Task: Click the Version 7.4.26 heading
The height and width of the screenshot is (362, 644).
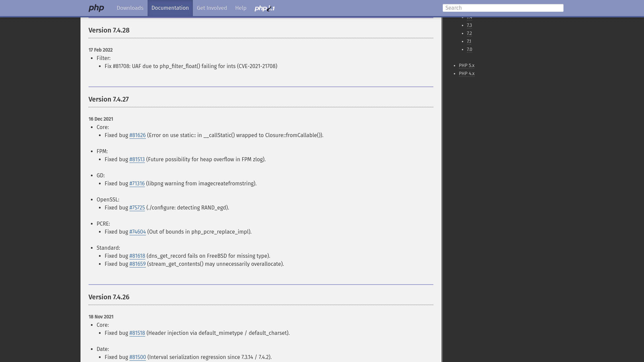Action: pos(109,297)
